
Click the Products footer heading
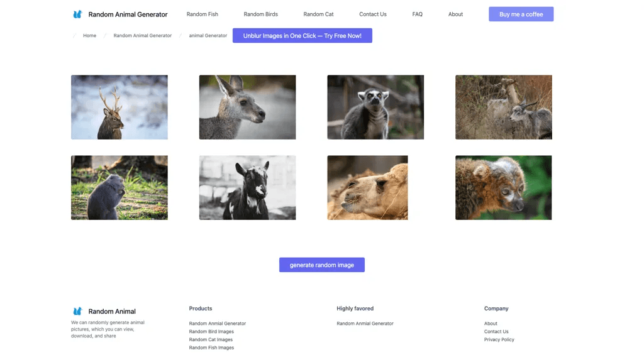pos(201,308)
